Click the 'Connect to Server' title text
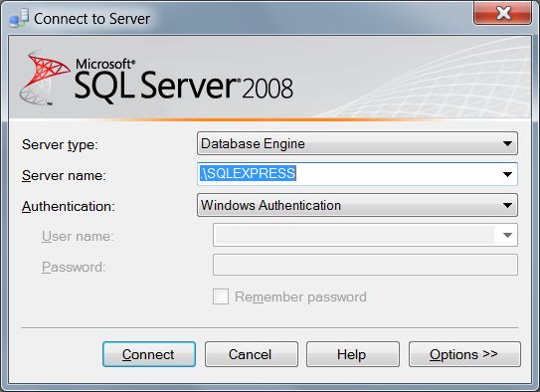The width and height of the screenshot is (540, 392). [x=91, y=19]
